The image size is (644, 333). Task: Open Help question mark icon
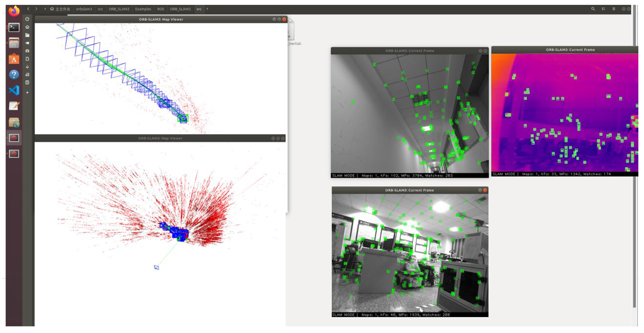tap(14, 74)
